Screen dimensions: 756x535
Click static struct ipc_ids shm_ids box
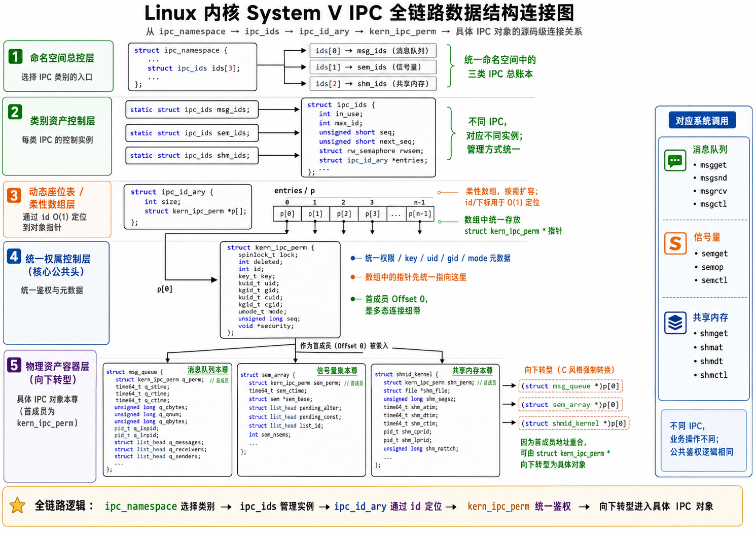(x=192, y=155)
